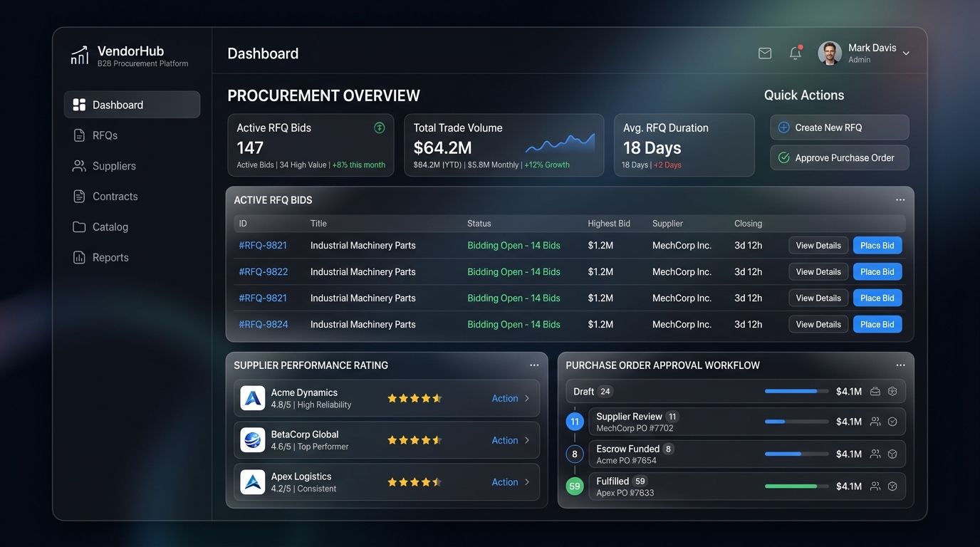This screenshot has height=547, width=980.
Task: Click the VendorHub logo icon
Action: point(79,56)
